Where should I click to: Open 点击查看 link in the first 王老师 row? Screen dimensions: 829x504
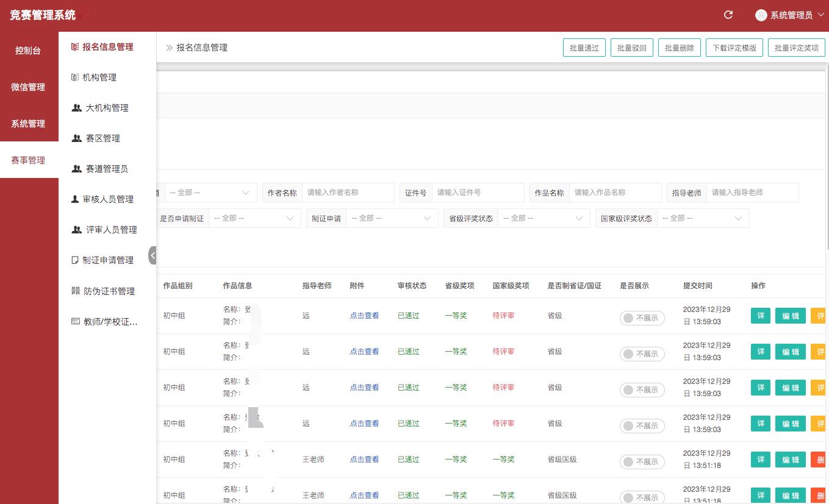364,460
